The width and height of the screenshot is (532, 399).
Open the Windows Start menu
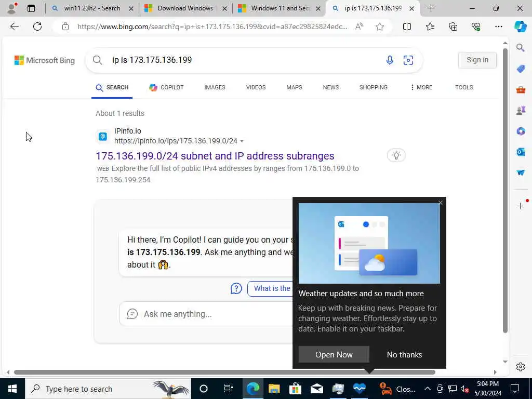(12, 389)
